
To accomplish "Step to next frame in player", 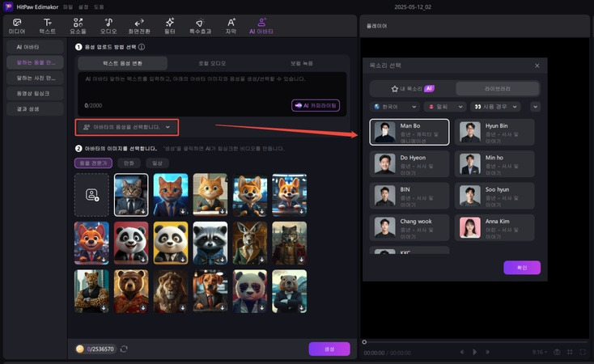I will (487, 352).
